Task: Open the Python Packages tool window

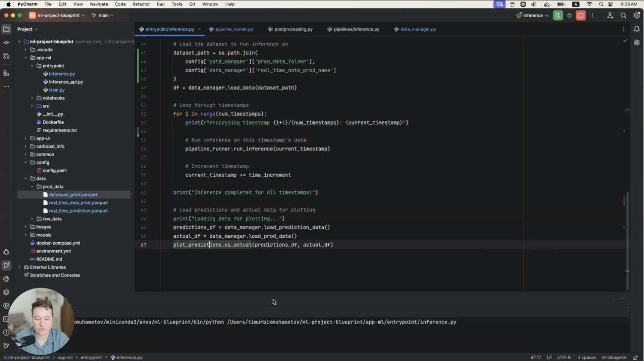Action: (6, 292)
